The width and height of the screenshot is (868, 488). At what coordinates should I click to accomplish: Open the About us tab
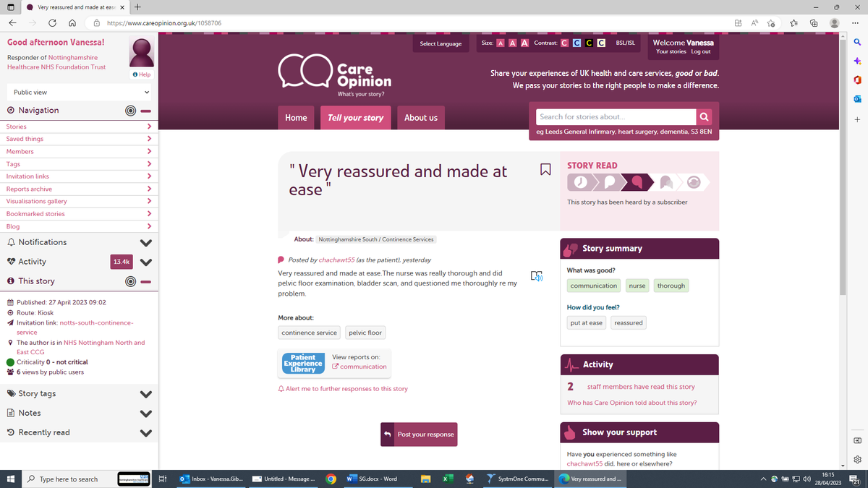click(420, 118)
